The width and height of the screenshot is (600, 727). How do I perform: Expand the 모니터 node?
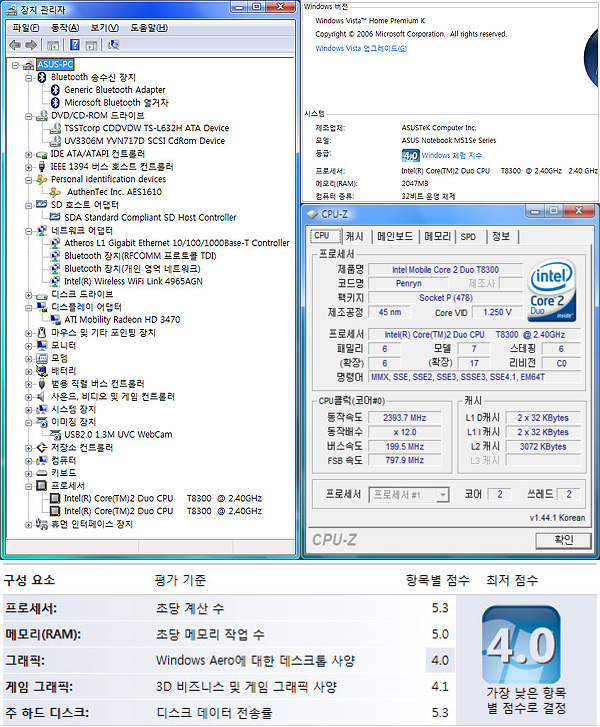pyautogui.click(x=29, y=346)
